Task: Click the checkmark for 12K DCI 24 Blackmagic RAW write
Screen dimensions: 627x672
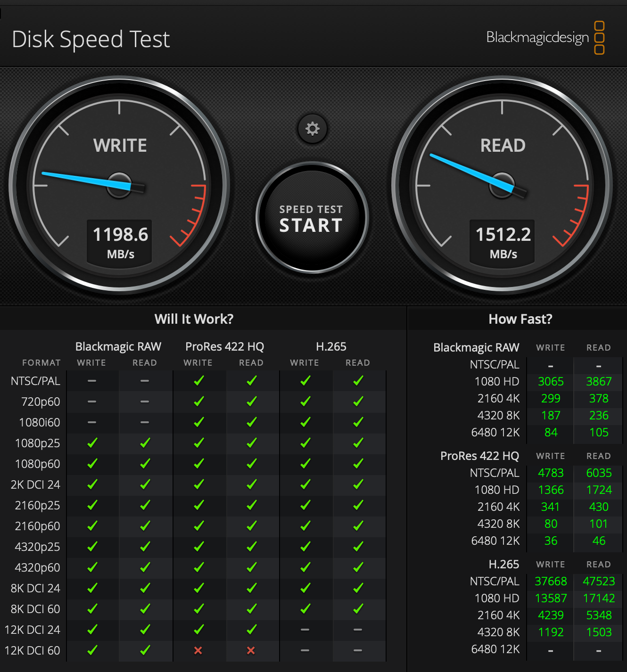Action: coord(92,629)
